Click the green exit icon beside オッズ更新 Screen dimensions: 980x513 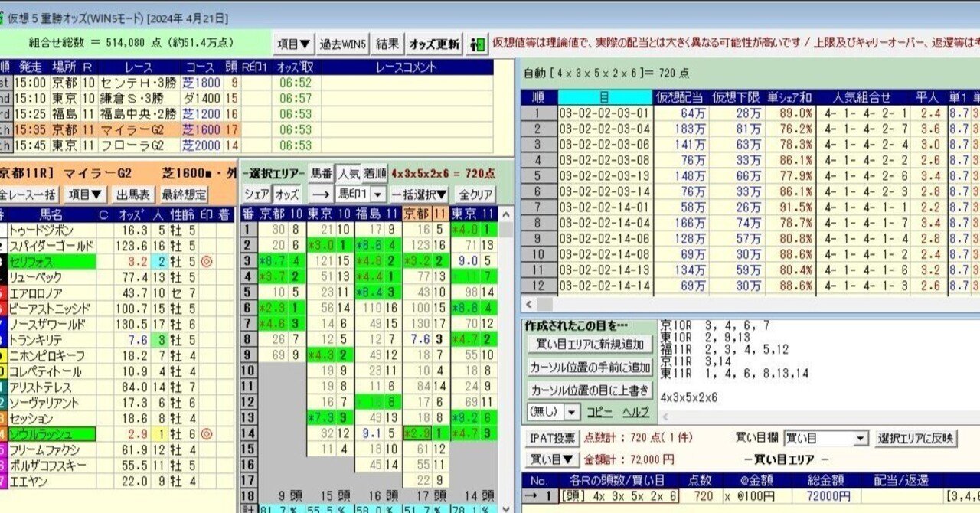475,44
